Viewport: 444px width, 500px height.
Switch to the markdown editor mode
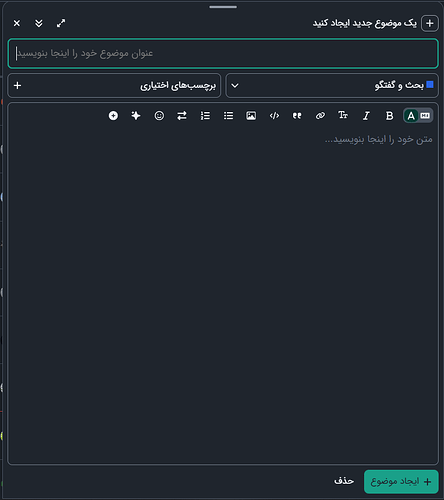pyautogui.click(x=425, y=116)
